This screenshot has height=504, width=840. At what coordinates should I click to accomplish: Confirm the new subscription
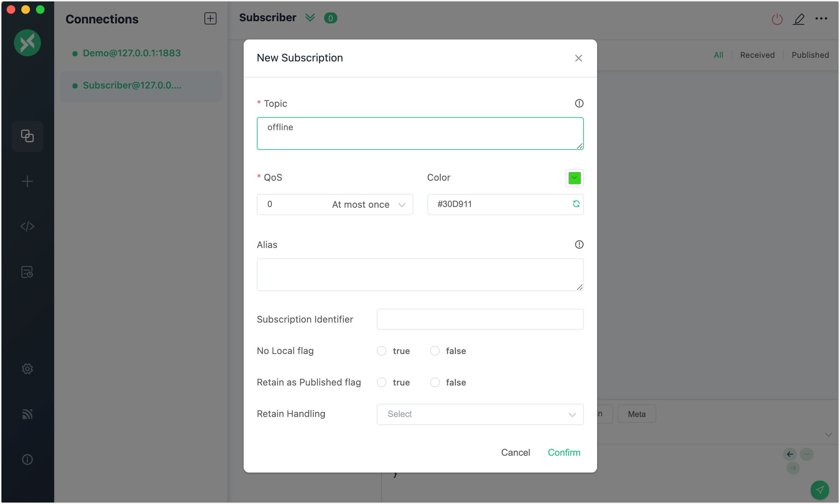pos(564,452)
